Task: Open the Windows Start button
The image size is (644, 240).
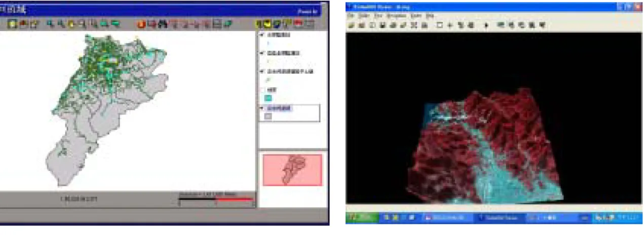Action: [362, 218]
